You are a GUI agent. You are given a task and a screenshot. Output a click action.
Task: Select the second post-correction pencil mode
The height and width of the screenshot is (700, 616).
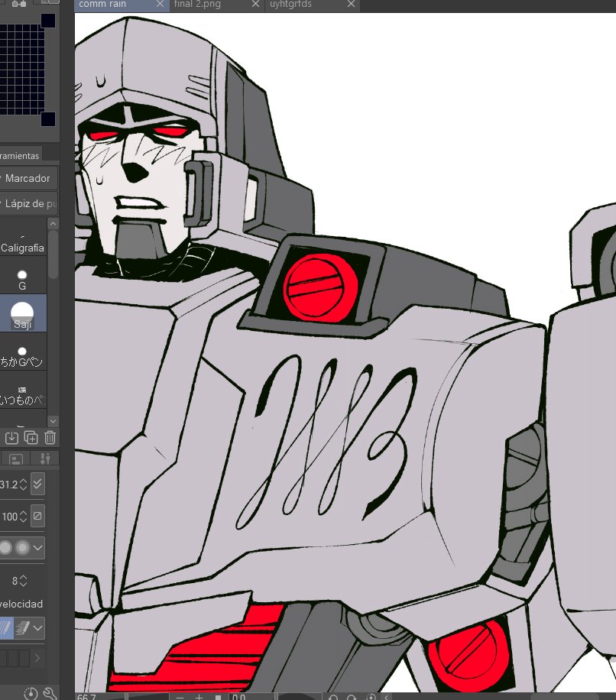coord(22,628)
